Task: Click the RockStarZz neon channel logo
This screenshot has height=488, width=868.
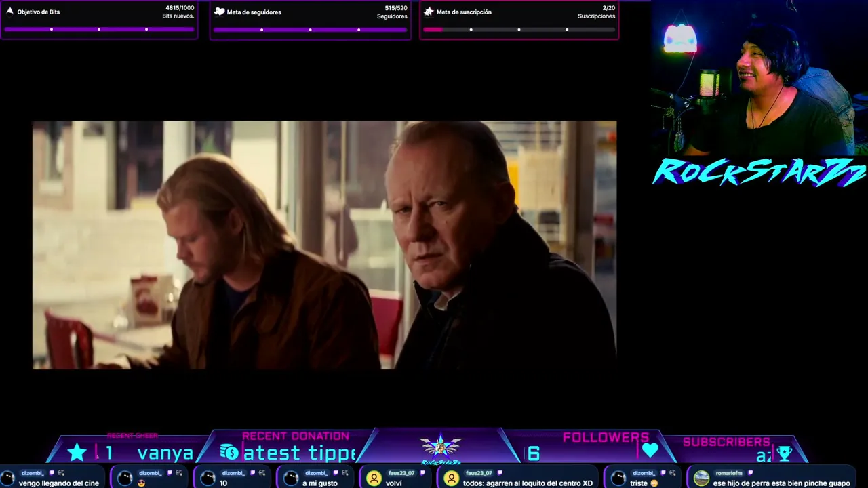Action: [759, 172]
